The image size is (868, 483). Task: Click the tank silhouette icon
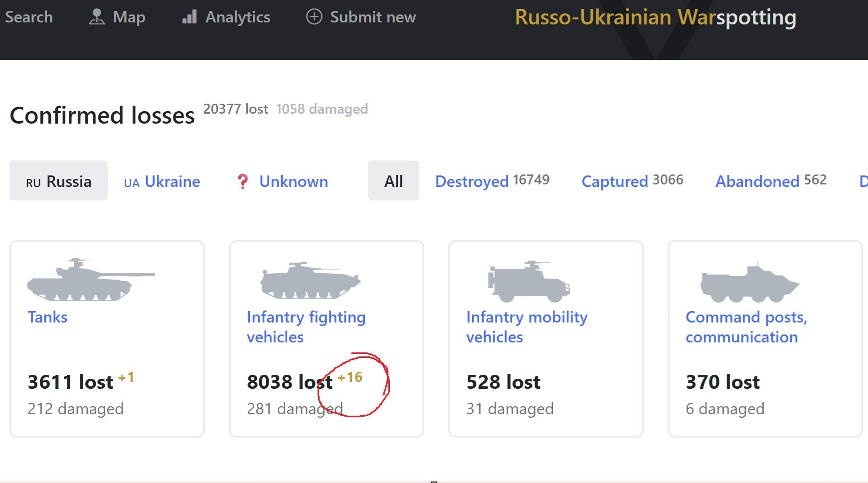90,280
